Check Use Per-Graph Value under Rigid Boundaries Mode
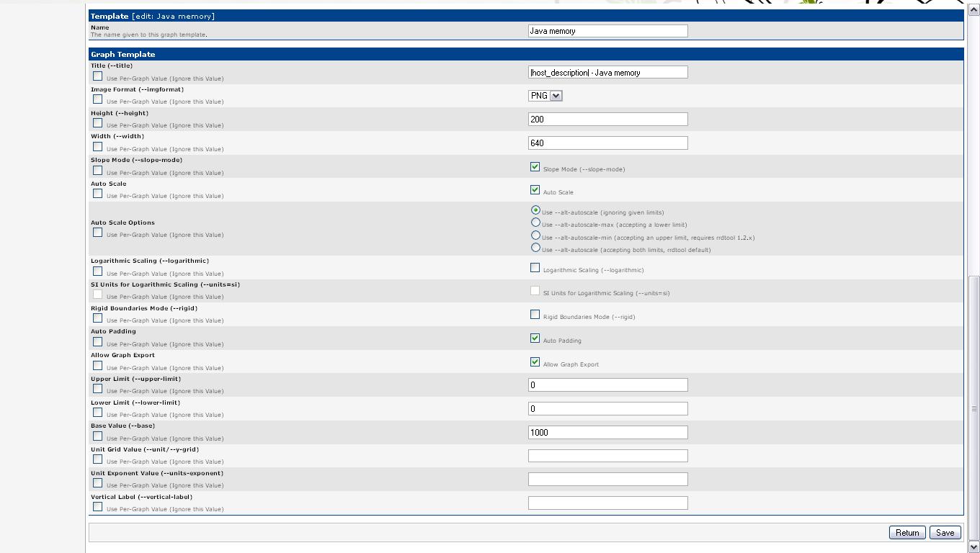The width and height of the screenshot is (980, 553). tap(97, 318)
